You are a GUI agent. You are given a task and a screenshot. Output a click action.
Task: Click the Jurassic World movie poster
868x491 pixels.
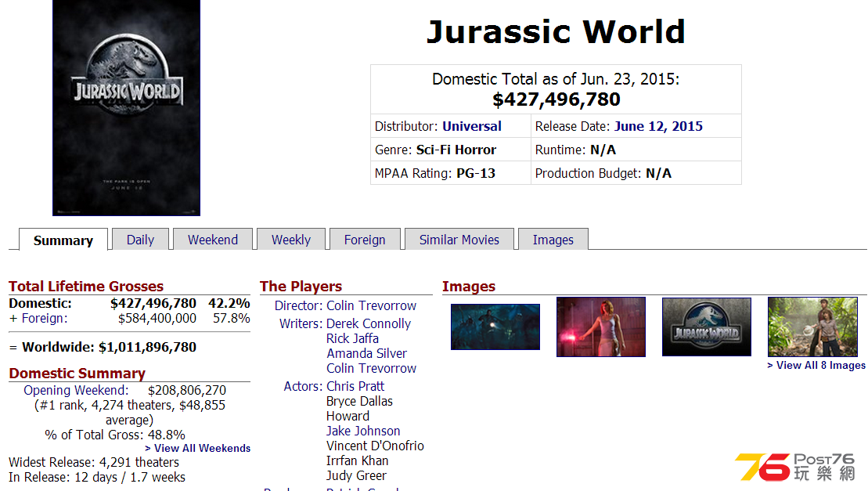[x=126, y=107]
